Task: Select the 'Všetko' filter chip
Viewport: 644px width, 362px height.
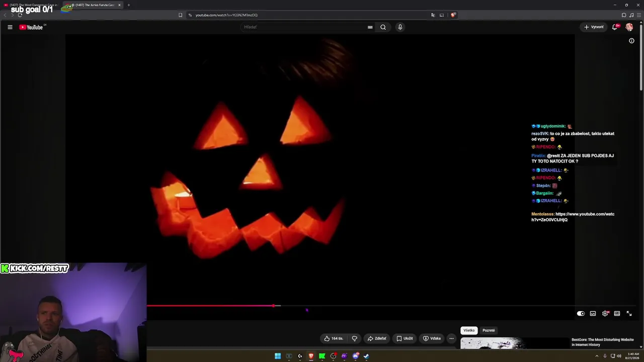Action: (x=469, y=330)
